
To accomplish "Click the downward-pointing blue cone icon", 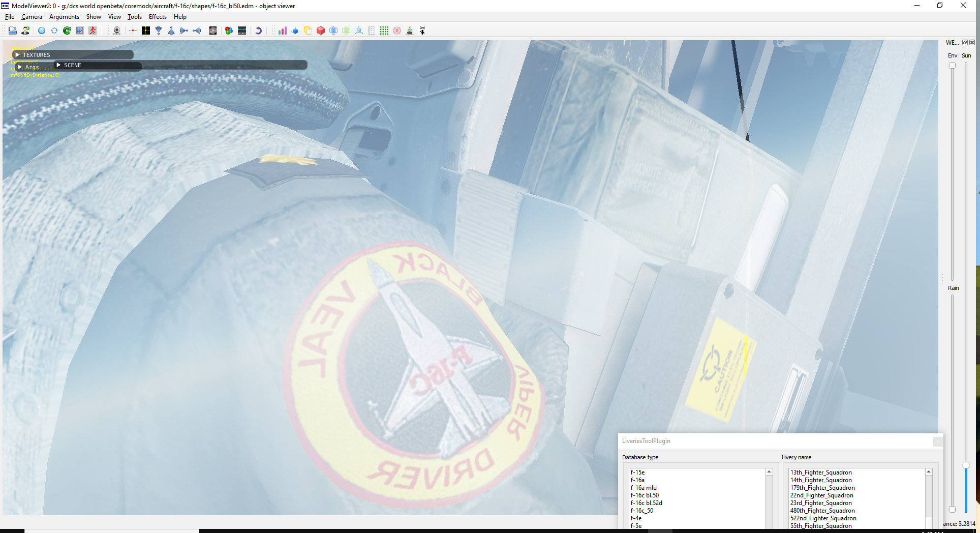I will [159, 31].
